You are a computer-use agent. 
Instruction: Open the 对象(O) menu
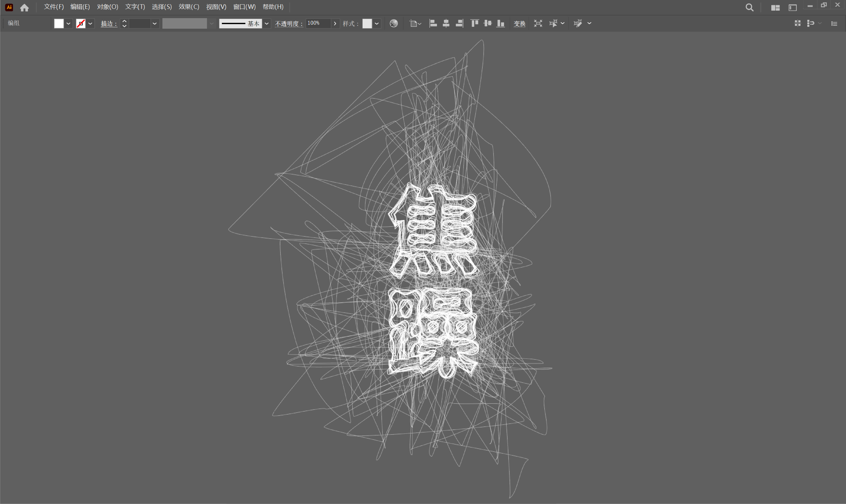pos(108,7)
